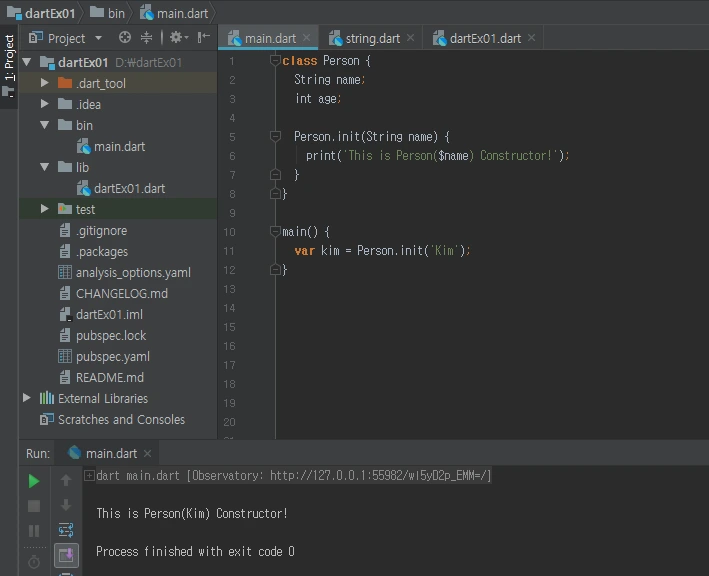Click line number 13 in gutter
The width and height of the screenshot is (709, 576).
coord(229,289)
